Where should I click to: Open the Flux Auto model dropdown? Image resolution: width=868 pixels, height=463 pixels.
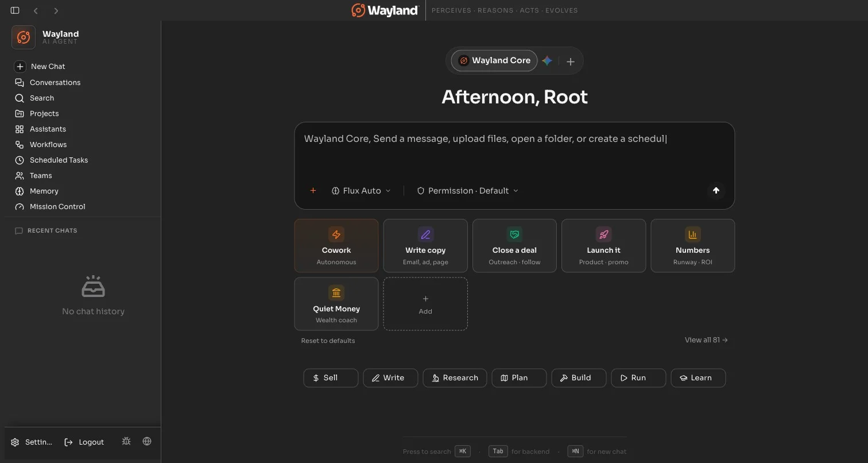361,191
